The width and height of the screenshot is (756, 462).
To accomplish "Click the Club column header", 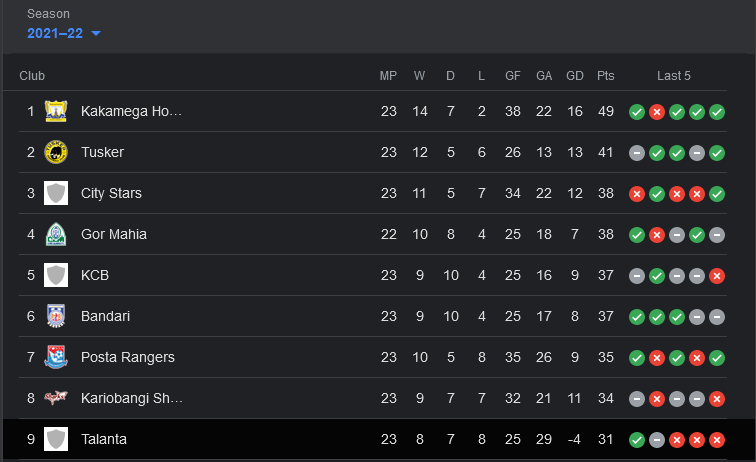I will point(32,76).
